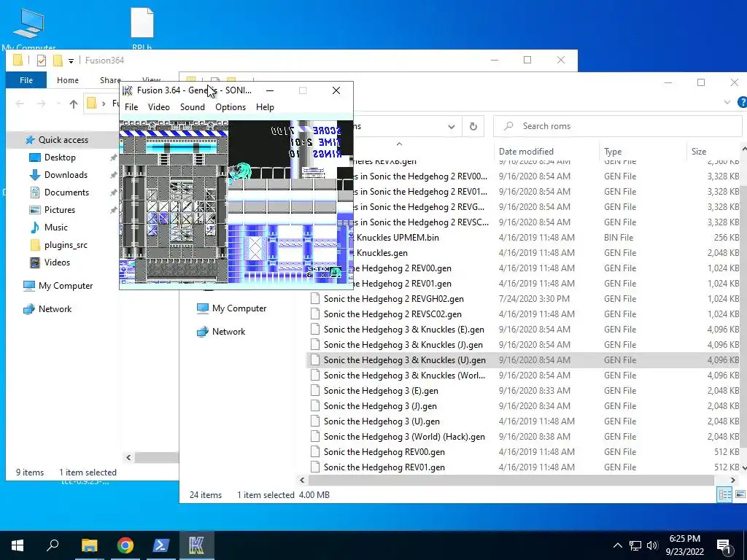Select Sonic the Hedgehog 3 & Knuckles (E).gen
747x560 pixels.
pos(404,330)
